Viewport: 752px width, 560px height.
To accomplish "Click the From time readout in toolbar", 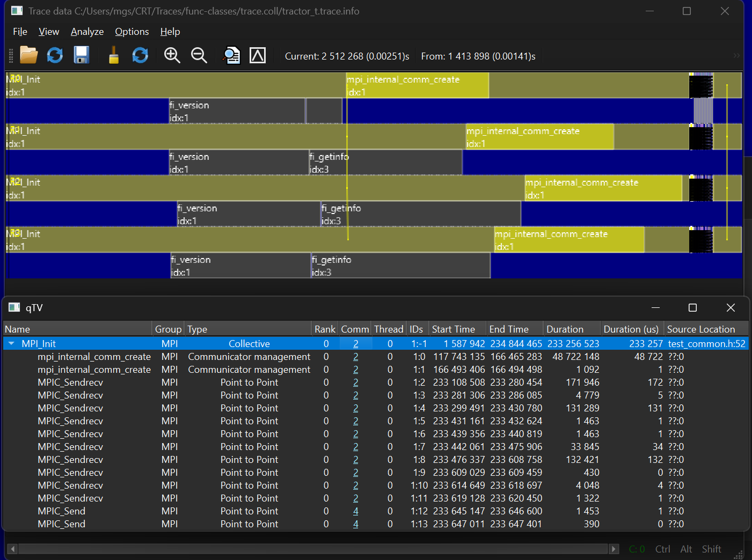I will (478, 56).
